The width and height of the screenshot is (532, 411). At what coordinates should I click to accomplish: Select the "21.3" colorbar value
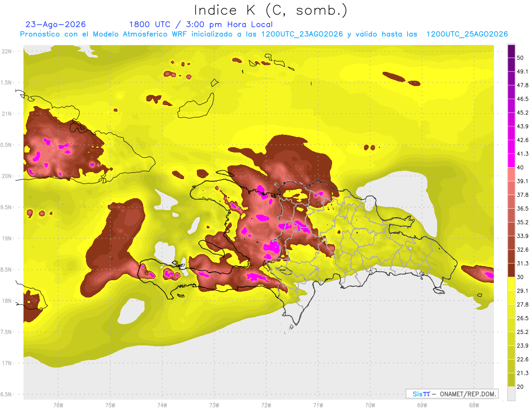523,373
